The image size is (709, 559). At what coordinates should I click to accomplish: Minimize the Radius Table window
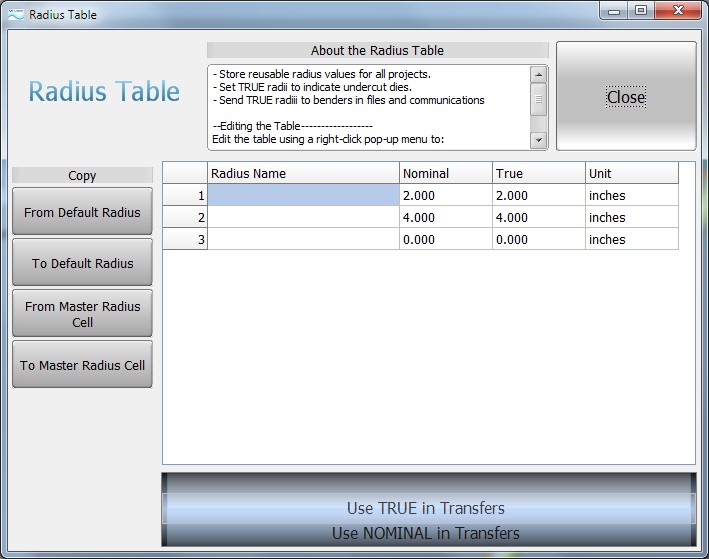point(615,10)
